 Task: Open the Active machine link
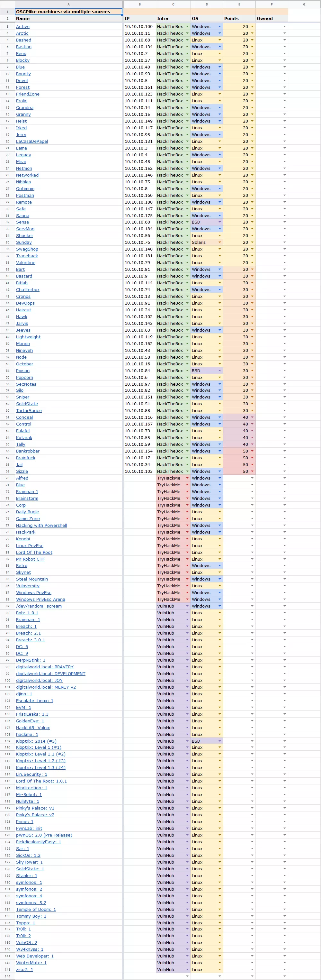pyautogui.click(x=23, y=27)
